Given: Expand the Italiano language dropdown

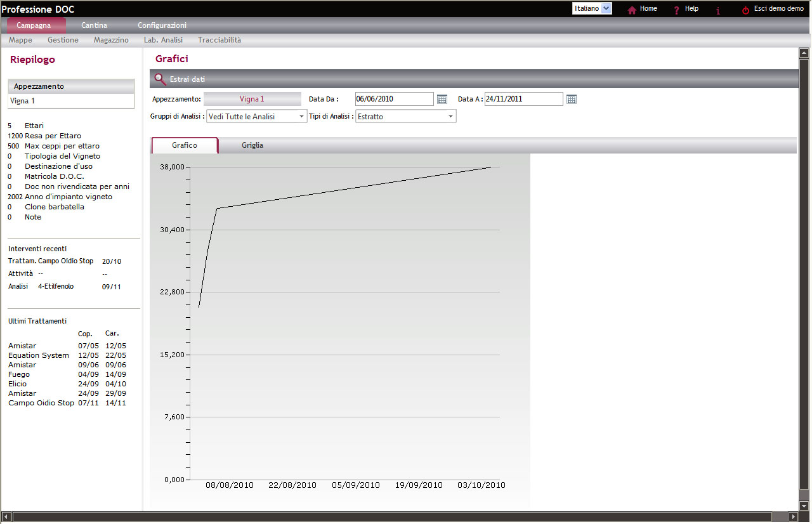Looking at the screenshot, I should pos(606,8).
